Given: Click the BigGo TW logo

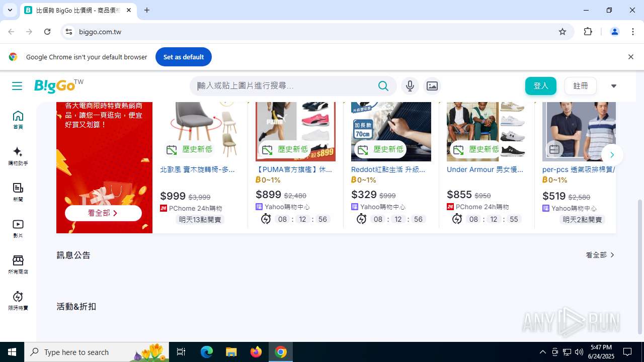Looking at the screenshot, I should 59,86.
